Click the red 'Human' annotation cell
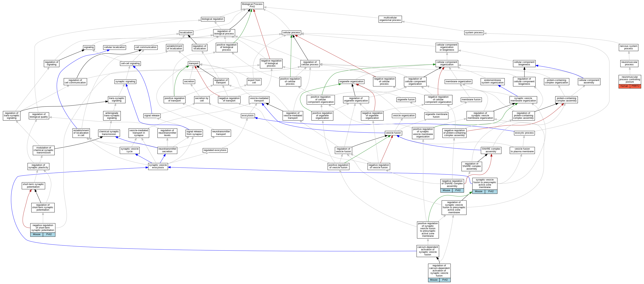 pos(624,86)
